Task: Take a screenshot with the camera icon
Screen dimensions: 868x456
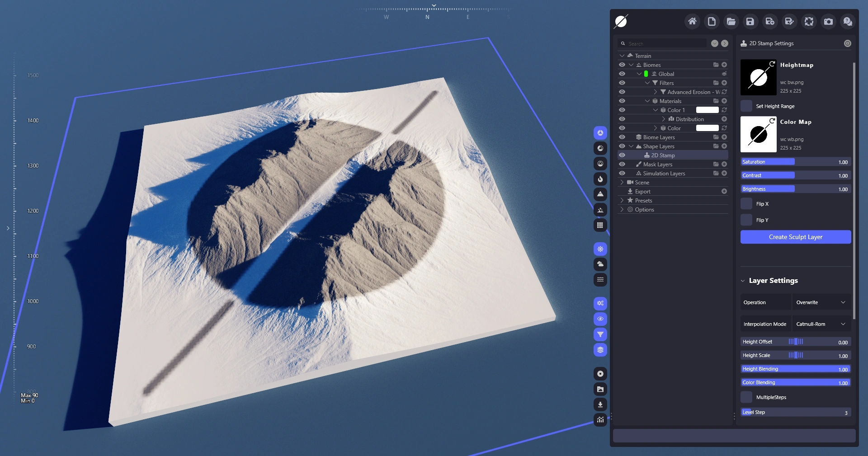Action: [828, 21]
